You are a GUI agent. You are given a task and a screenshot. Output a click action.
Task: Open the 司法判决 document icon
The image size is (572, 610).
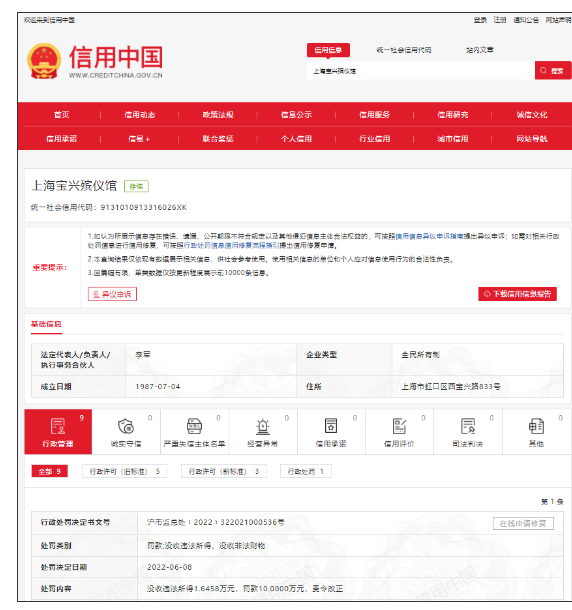[x=468, y=426]
